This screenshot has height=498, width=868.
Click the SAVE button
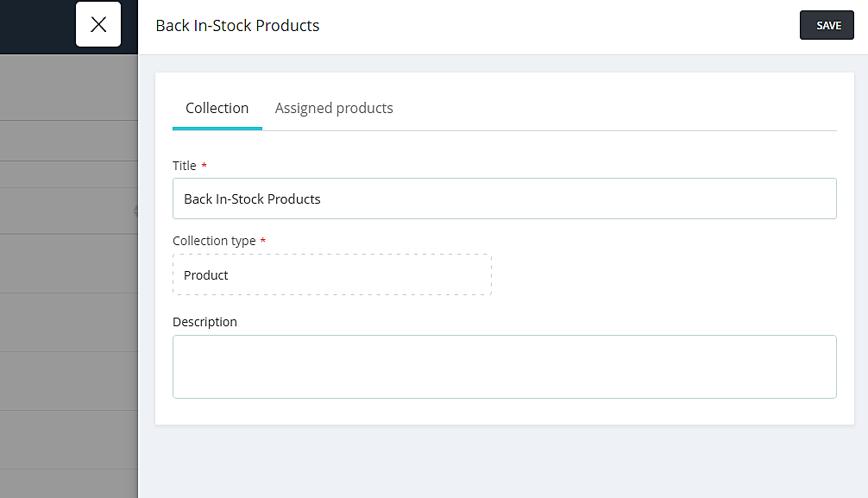click(x=827, y=26)
